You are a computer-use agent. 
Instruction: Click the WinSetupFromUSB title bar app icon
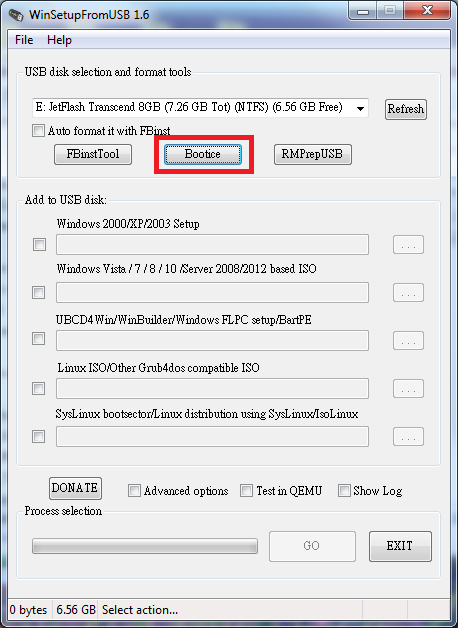(16, 15)
